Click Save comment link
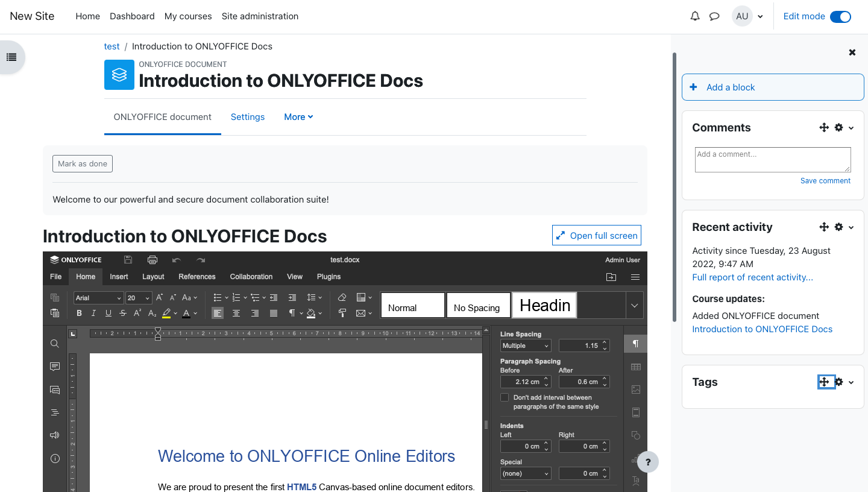The width and height of the screenshot is (868, 492). 825,181
